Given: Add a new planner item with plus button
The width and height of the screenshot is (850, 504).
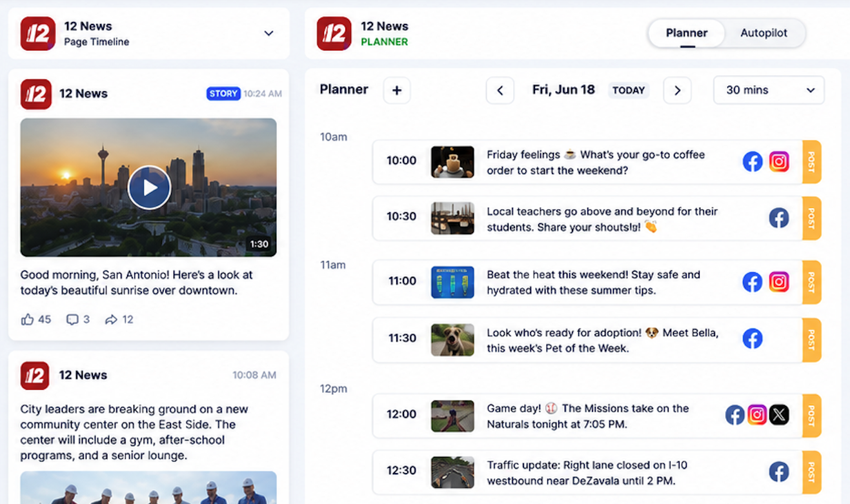Looking at the screenshot, I should tap(397, 90).
